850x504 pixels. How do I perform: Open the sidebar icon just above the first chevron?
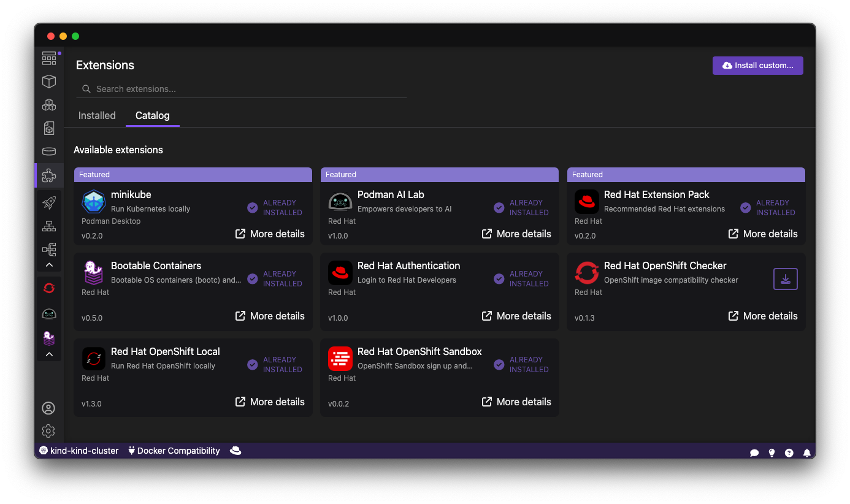coord(49,250)
